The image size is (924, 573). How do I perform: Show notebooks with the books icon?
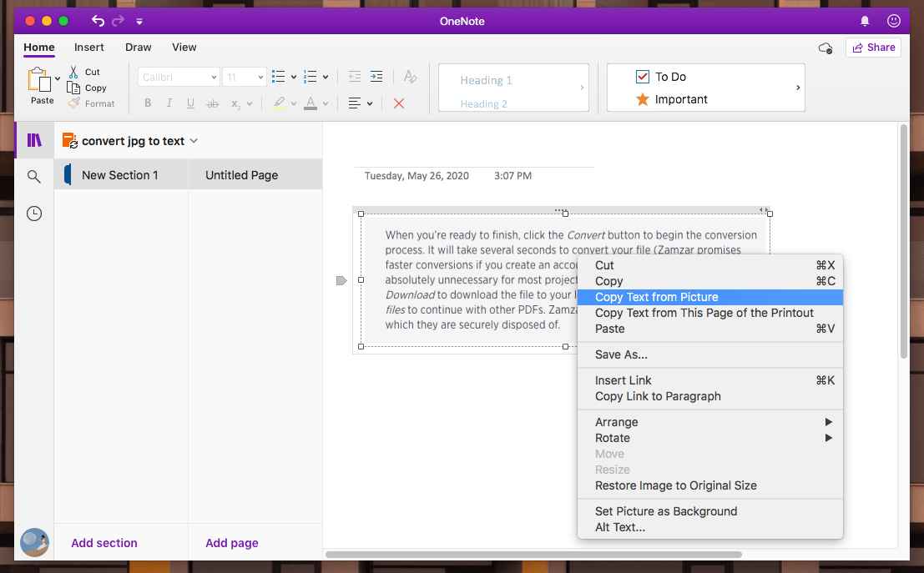pyautogui.click(x=34, y=140)
